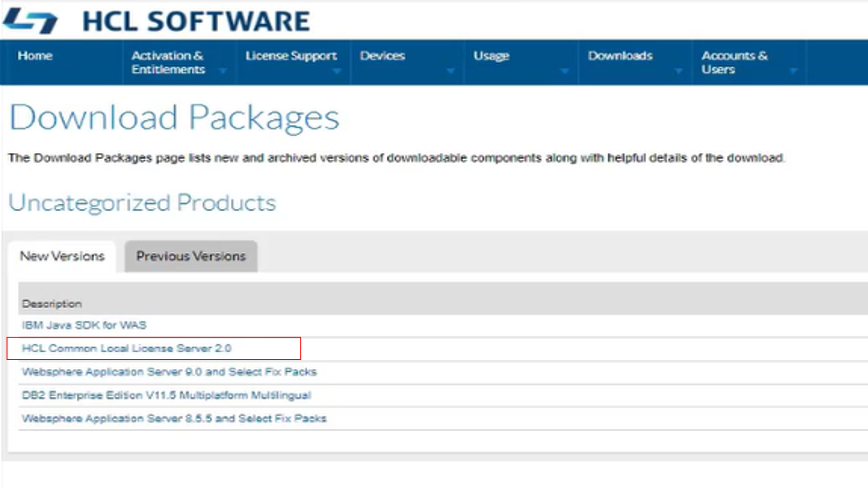The image size is (868, 488).
Task: Open the Accounts & Users menu
Action: [x=735, y=62]
